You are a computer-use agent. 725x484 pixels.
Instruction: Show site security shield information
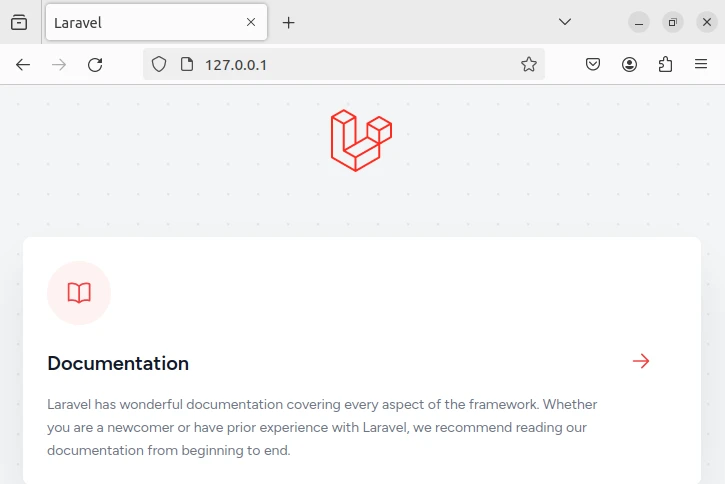point(158,65)
